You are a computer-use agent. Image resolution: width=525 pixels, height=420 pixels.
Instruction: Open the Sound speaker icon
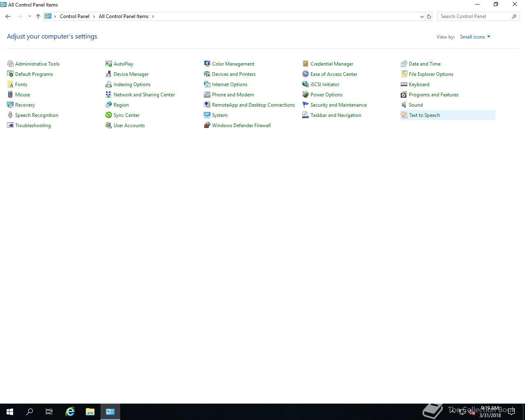[404, 105]
